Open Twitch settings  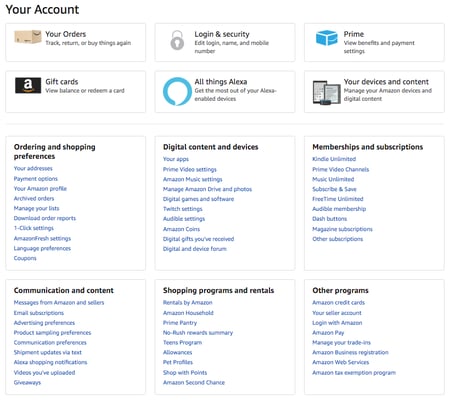[x=183, y=209]
